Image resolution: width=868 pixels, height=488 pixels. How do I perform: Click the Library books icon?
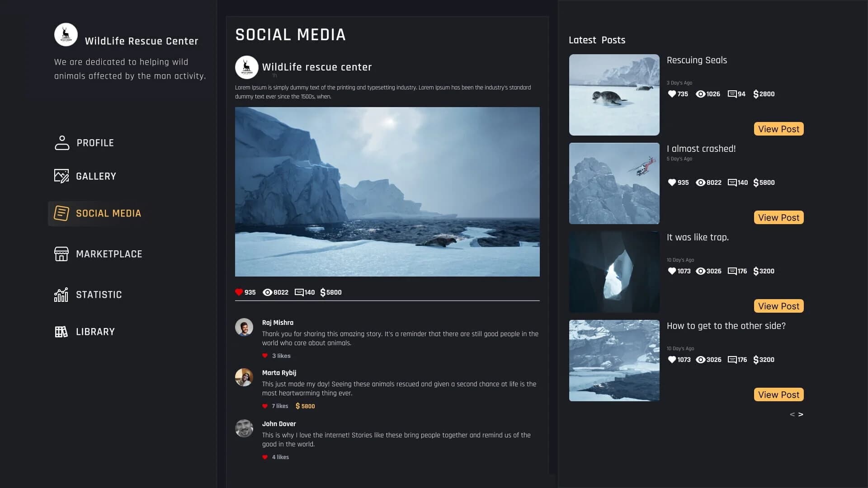(61, 332)
